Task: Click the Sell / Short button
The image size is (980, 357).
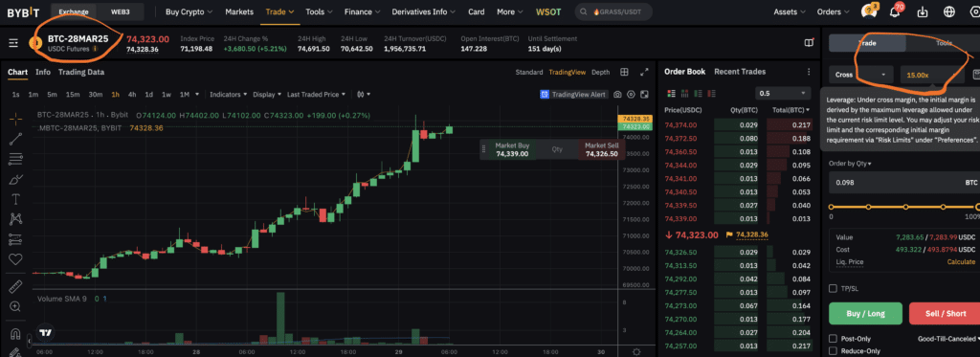Action: coord(945,313)
